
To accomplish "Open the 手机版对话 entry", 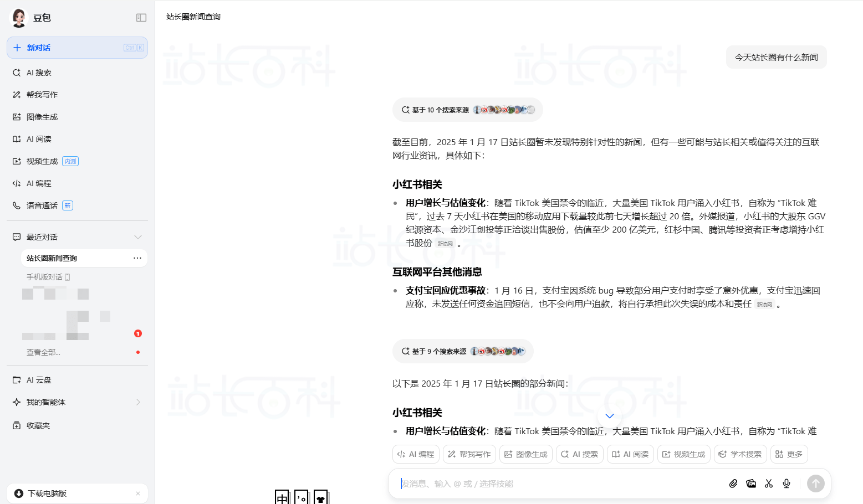I will (x=48, y=277).
